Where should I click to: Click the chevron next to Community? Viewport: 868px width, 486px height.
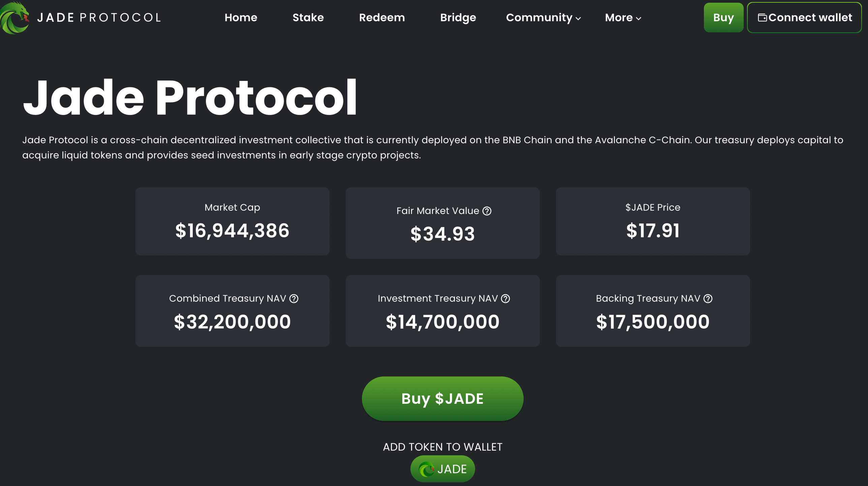tap(578, 19)
